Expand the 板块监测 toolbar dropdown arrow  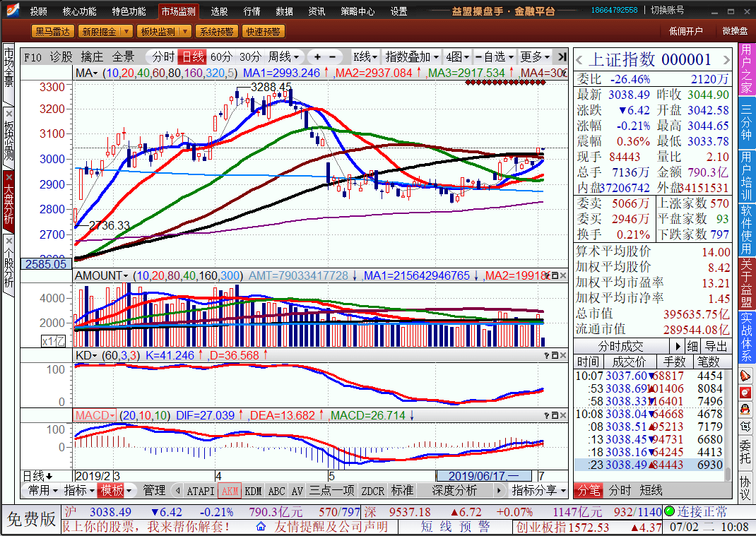[x=185, y=31]
